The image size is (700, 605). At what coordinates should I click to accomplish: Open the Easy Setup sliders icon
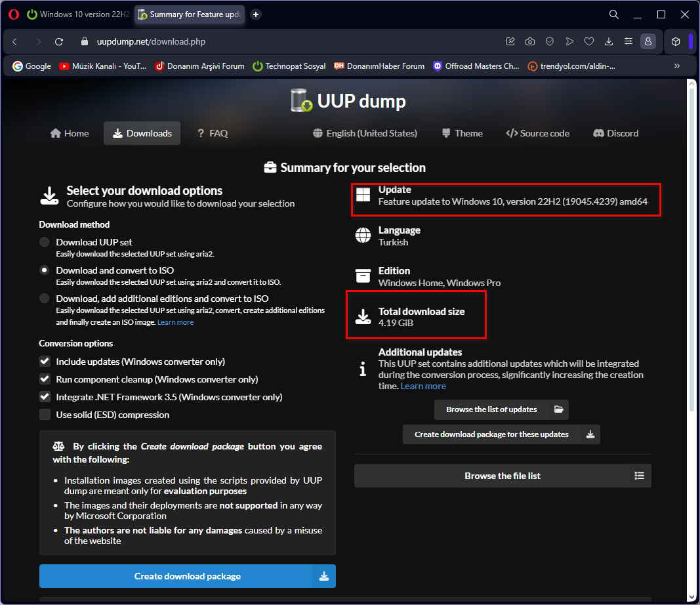pyautogui.click(x=628, y=41)
